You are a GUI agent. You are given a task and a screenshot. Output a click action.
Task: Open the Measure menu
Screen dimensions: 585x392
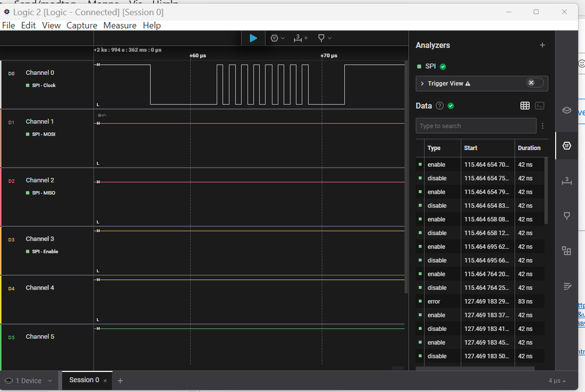click(x=120, y=25)
